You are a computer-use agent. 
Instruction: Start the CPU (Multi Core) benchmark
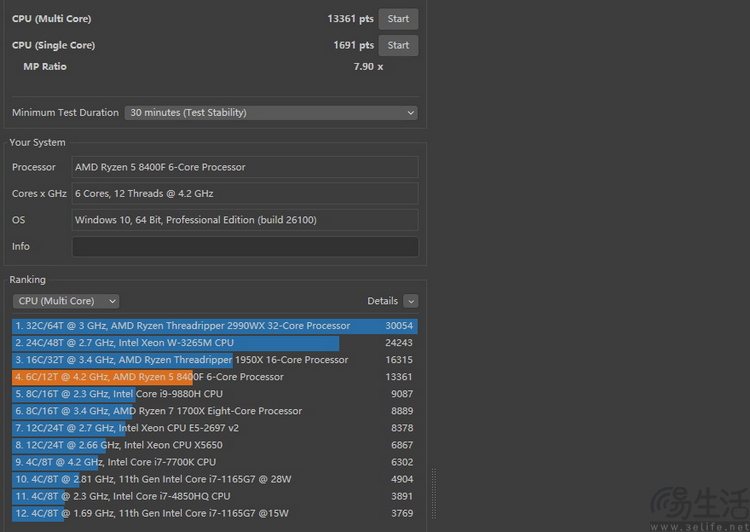click(398, 19)
